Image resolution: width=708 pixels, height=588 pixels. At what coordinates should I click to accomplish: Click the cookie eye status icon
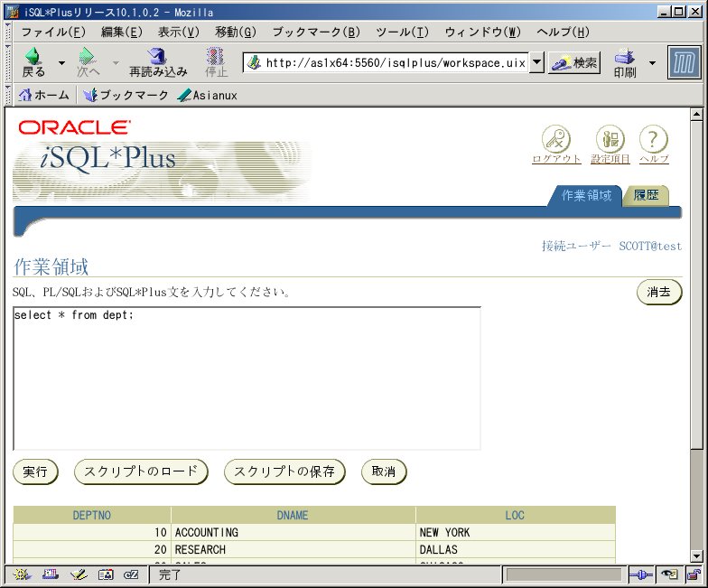pos(670,574)
